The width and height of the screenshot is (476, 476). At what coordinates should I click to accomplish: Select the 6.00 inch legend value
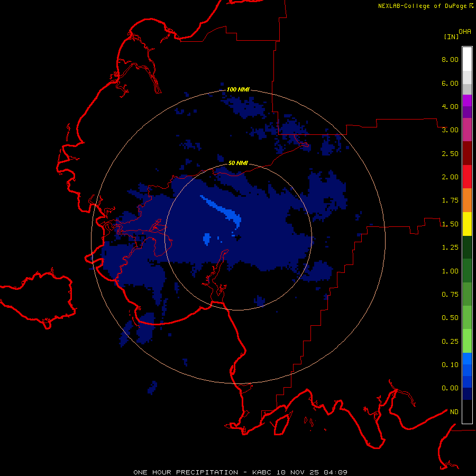click(x=450, y=83)
